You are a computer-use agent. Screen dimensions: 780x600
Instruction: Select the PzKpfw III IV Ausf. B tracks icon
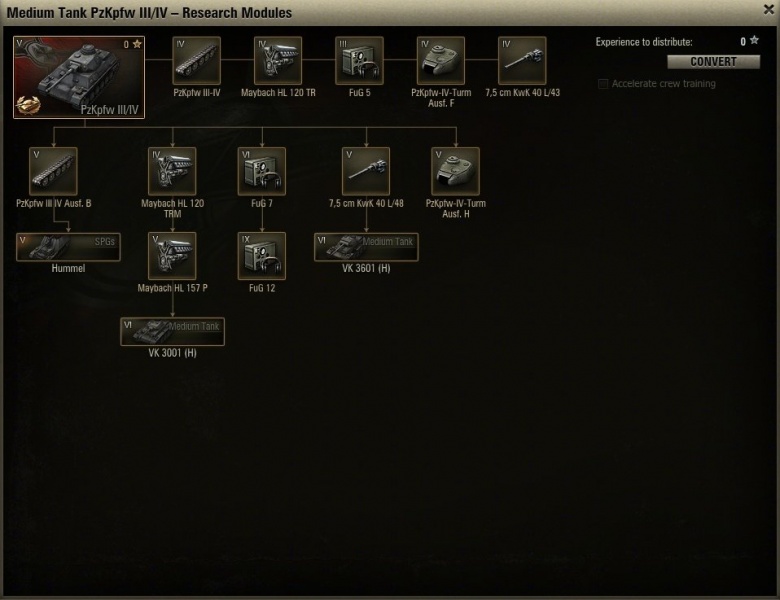(53, 171)
